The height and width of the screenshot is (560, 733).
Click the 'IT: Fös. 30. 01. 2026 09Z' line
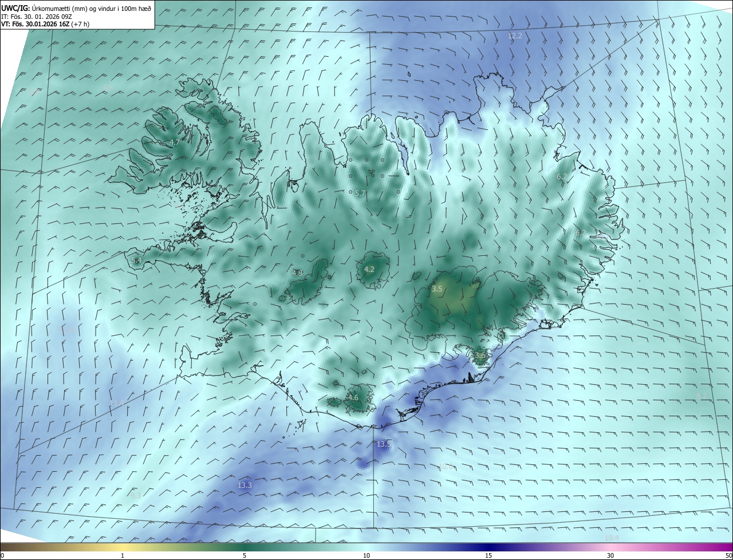pyautogui.click(x=36, y=16)
